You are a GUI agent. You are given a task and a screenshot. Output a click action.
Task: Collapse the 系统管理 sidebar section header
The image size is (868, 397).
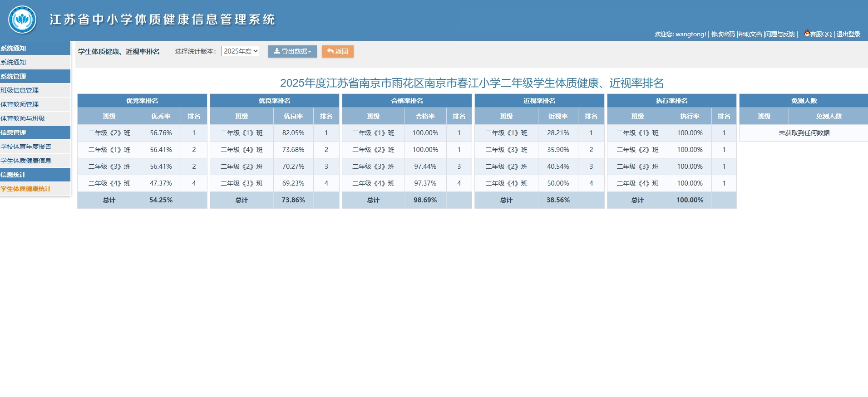pos(14,76)
